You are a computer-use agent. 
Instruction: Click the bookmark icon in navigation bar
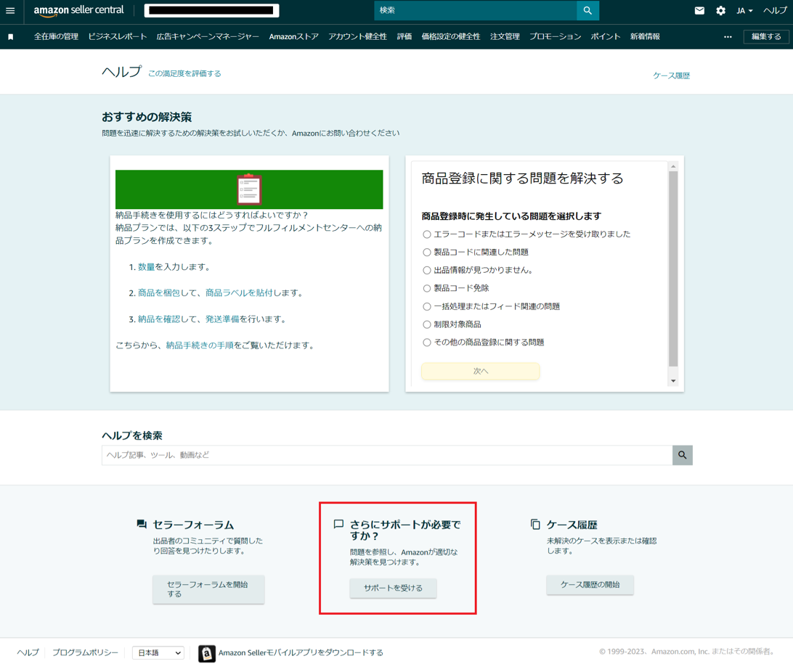click(11, 37)
